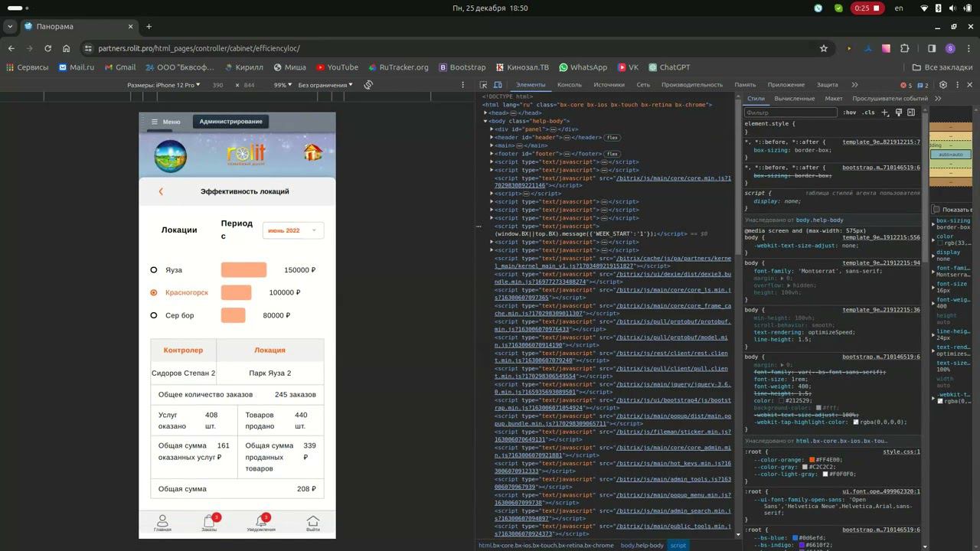The width and height of the screenshot is (980, 551).
Task: Toggle the .cls element classes panel
Action: (x=868, y=112)
